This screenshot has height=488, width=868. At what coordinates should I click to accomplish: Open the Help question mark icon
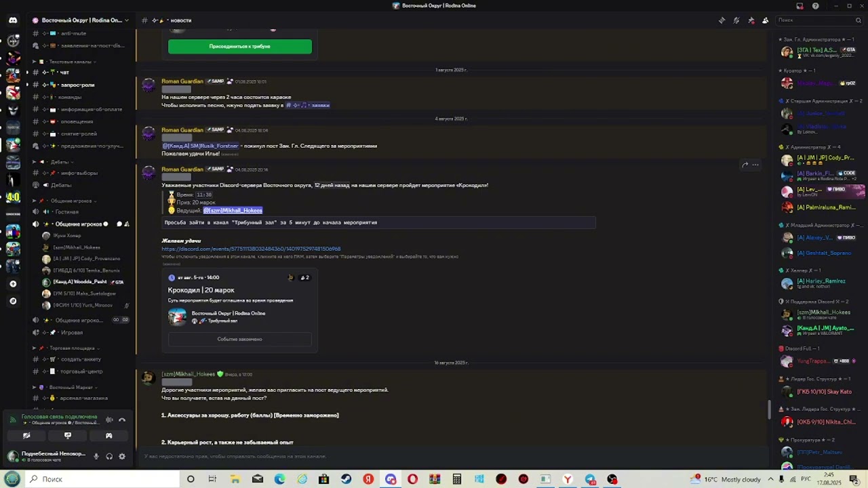click(x=815, y=5)
